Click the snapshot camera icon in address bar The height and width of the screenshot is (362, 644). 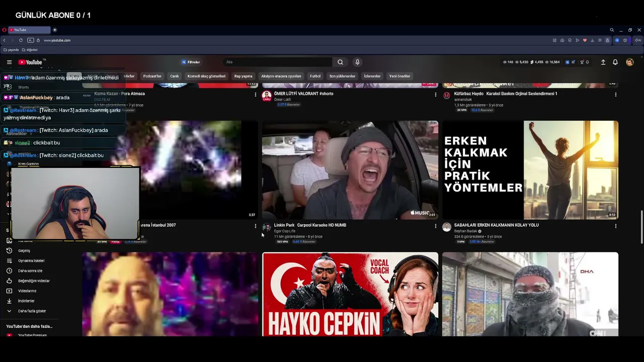click(x=562, y=40)
